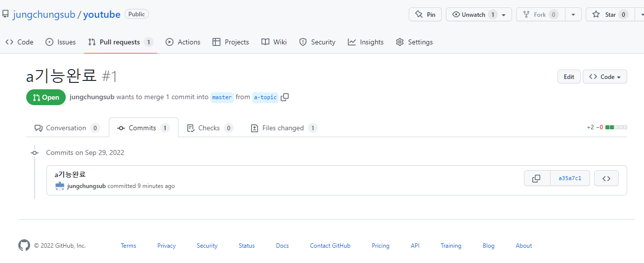This screenshot has width=644, height=263.
Task: Click the diffstat squares indicator
Action: coord(616,127)
